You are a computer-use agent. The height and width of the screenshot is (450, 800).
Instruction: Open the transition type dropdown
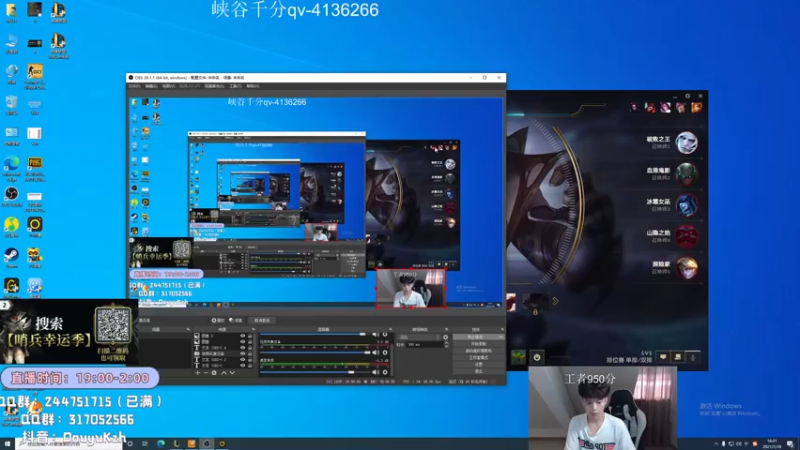[x=419, y=337]
